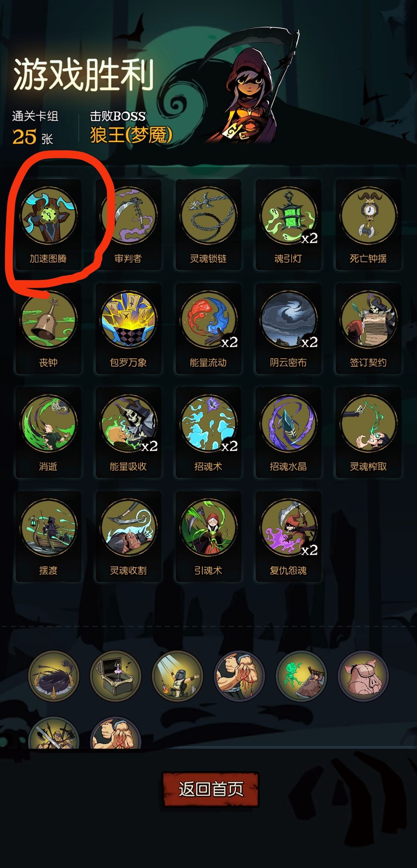Tap the 包罗万象 card
The height and width of the screenshot is (868, 417).
(128, 329)
